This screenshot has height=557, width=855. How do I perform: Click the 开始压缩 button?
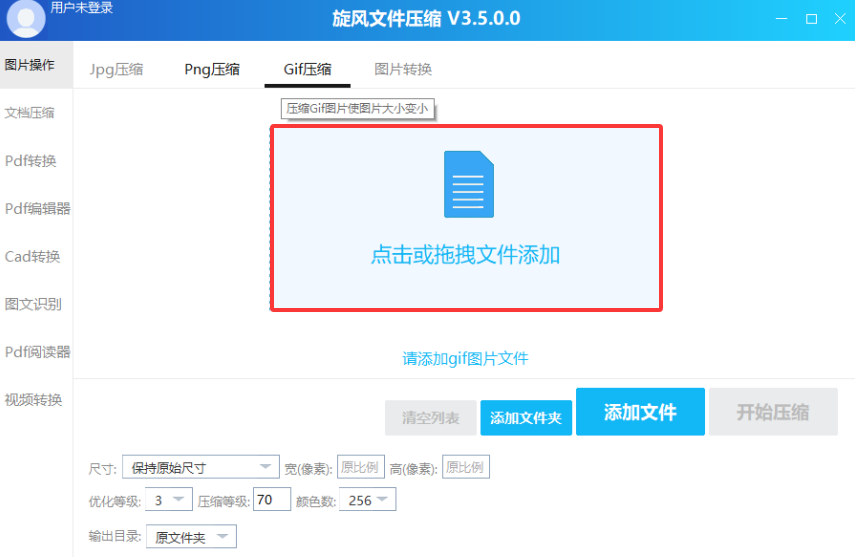click(x=773, y=412)
